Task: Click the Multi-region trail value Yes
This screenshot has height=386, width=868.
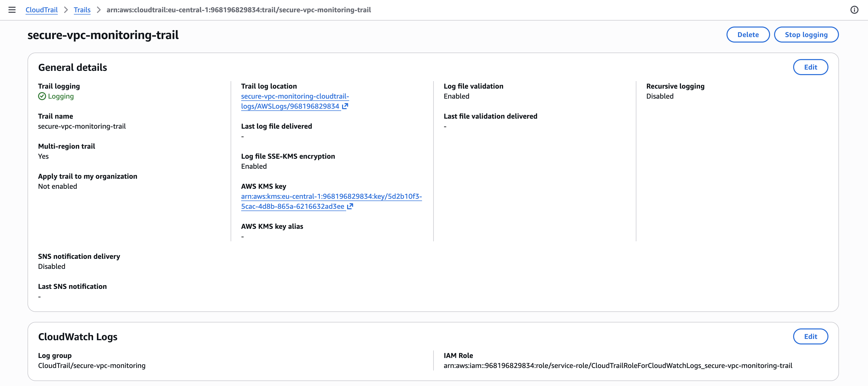Action: 44,156
